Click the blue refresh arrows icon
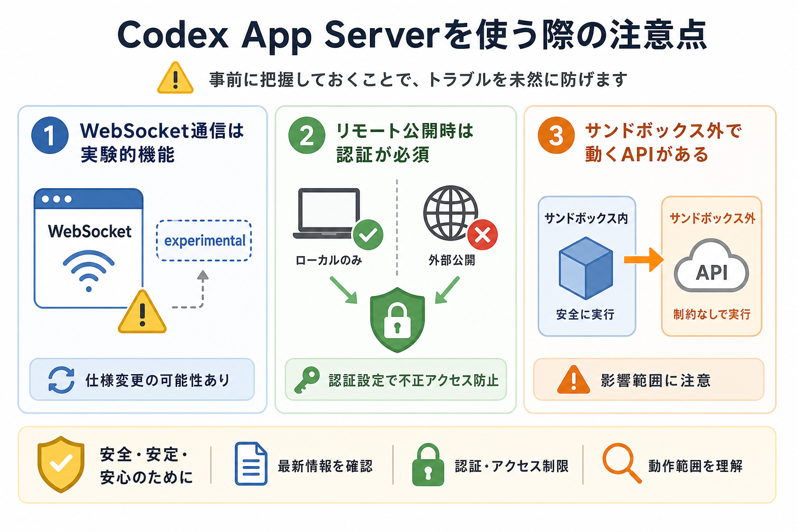Viewport: 798px width, 532px height. click(x=61, y=380)
